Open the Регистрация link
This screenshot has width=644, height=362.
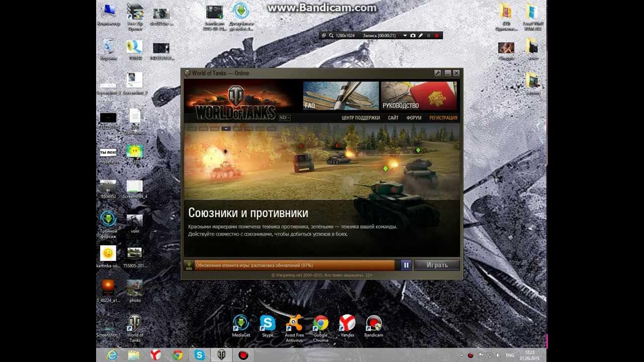click(443, 118)
